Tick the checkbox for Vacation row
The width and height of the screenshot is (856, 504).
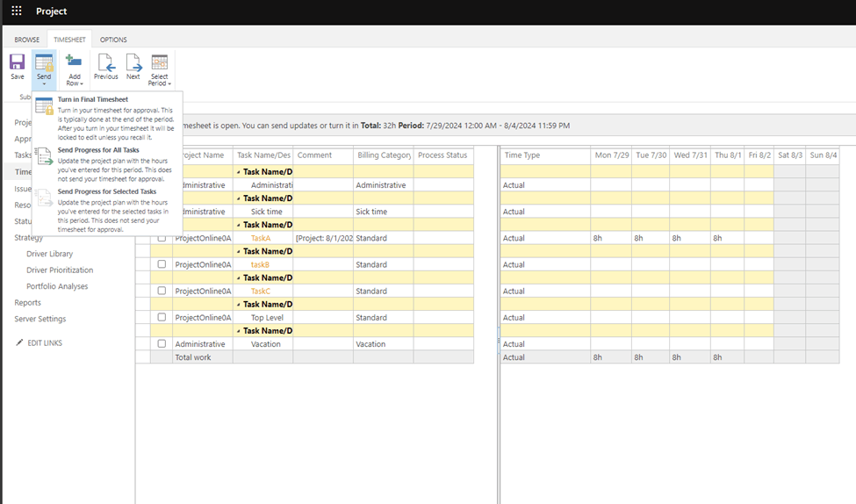(162, 344)
